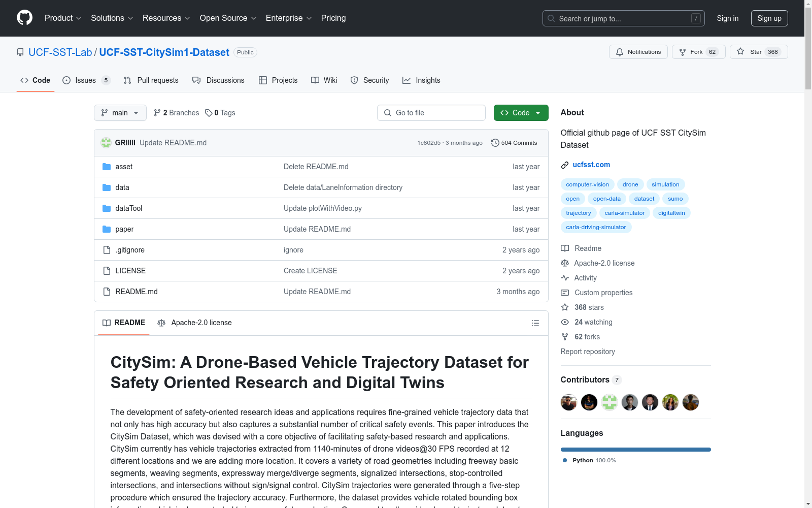Toggle Notifications for this repository
812x508 pixels.
click(638, 52)
